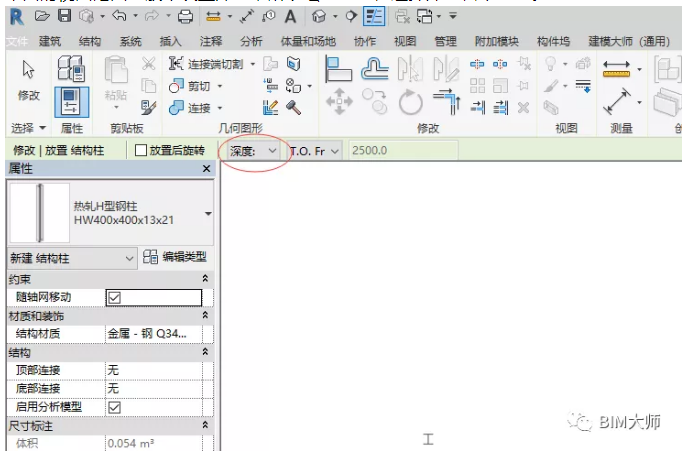688x455 pixels.
Task: Click the Delete X icon in Modify panel
Action: point(523,107)
